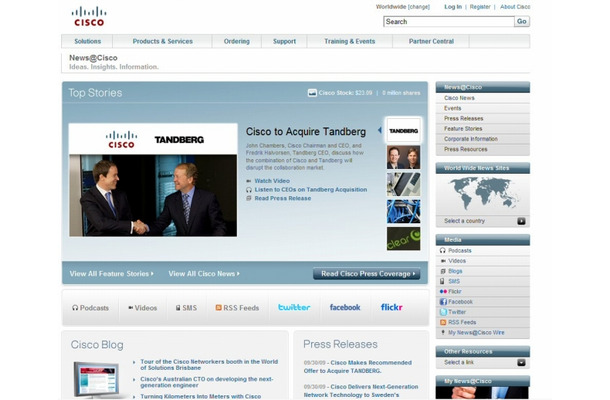Click the Worldwide change link

coord(419,7)
